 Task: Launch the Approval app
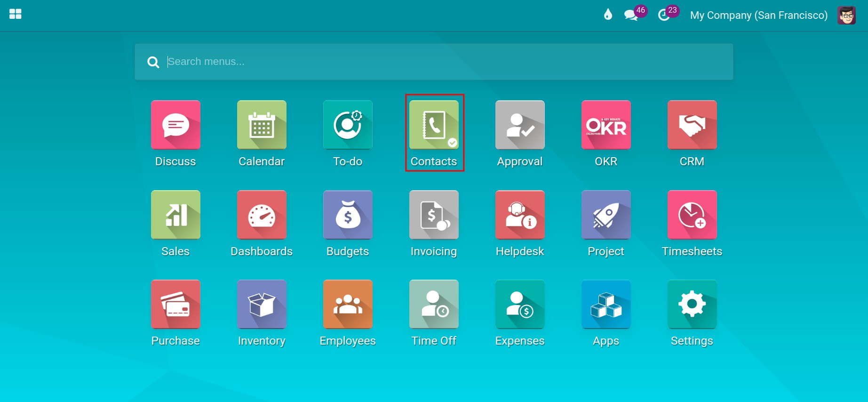pos(520,125)
